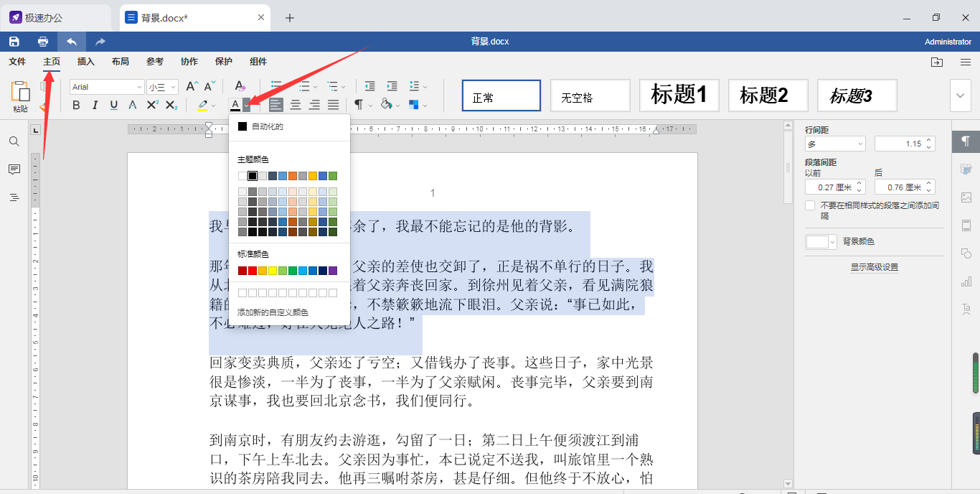
Task: Undo the last action
Action: point(72,42)
